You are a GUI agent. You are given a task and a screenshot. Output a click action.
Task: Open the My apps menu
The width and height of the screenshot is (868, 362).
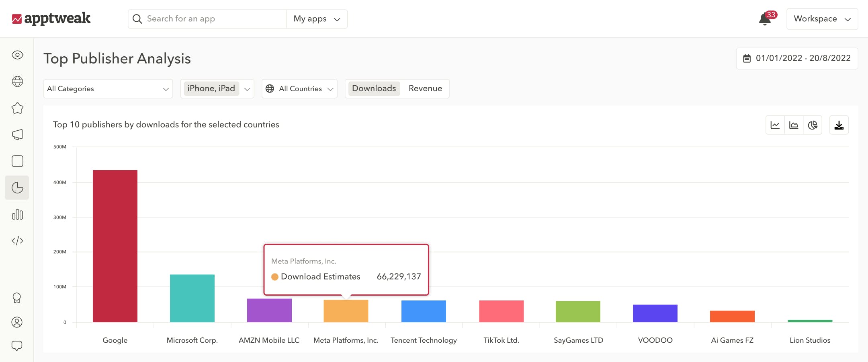pyautogui.click(x=317, y=19)
